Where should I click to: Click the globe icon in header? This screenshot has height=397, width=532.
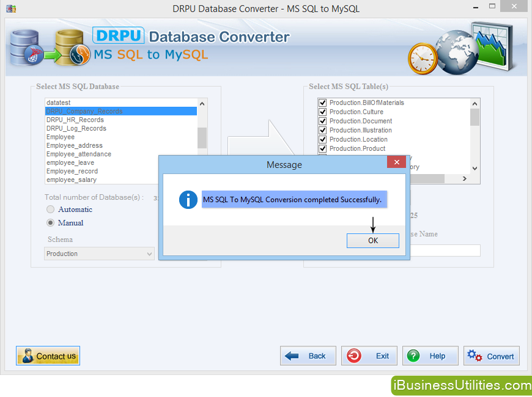[457, 53]
